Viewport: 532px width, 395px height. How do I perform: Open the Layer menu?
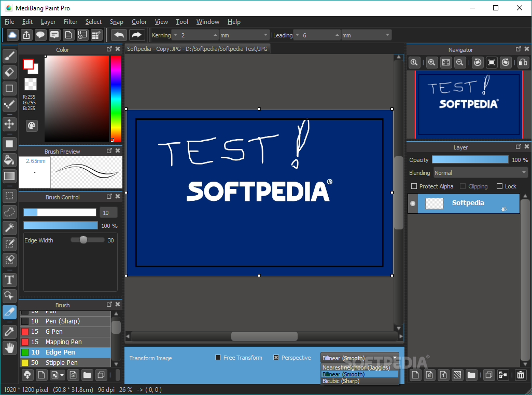coord(48,22)
